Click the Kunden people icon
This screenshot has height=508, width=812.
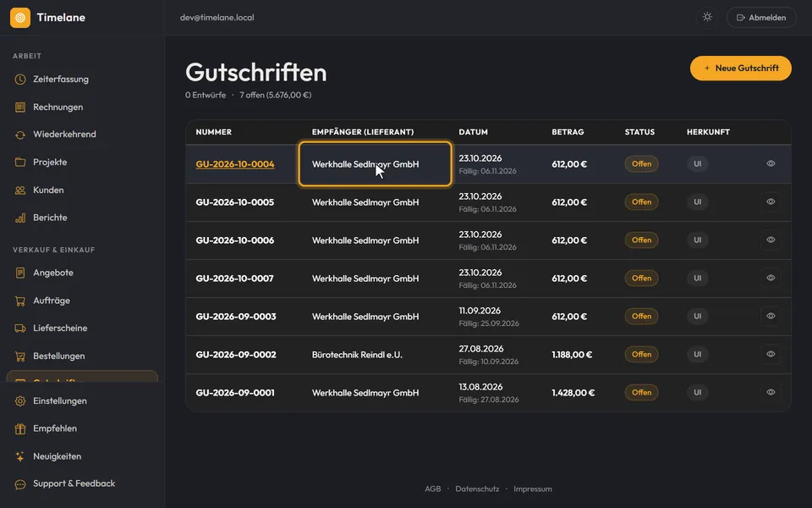click(20, 190)
